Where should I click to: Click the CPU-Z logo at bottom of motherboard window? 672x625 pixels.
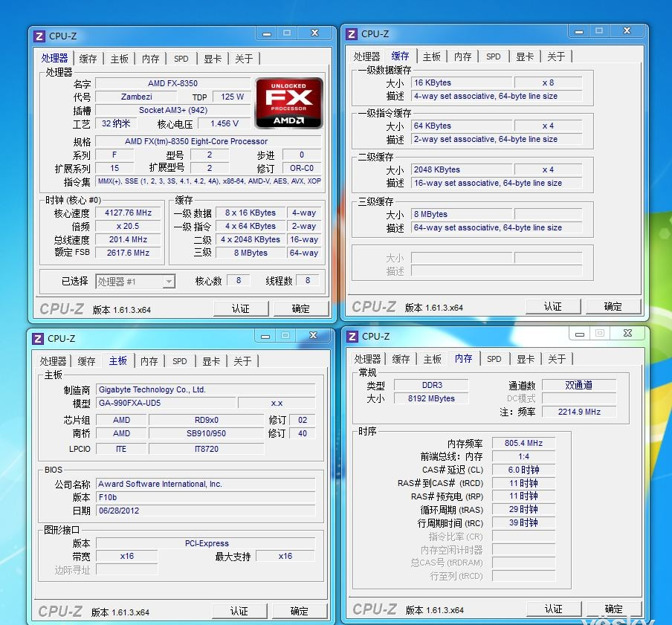pyautogui.click(x=62, y=611)
